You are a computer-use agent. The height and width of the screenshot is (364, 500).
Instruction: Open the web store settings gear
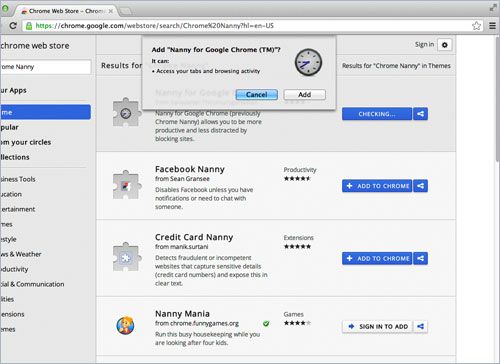click(445, 45)
